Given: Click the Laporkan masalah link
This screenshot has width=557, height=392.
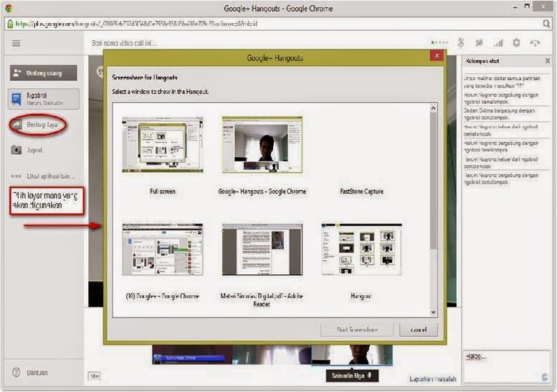Looking at the screenshot, I should 433,379.
